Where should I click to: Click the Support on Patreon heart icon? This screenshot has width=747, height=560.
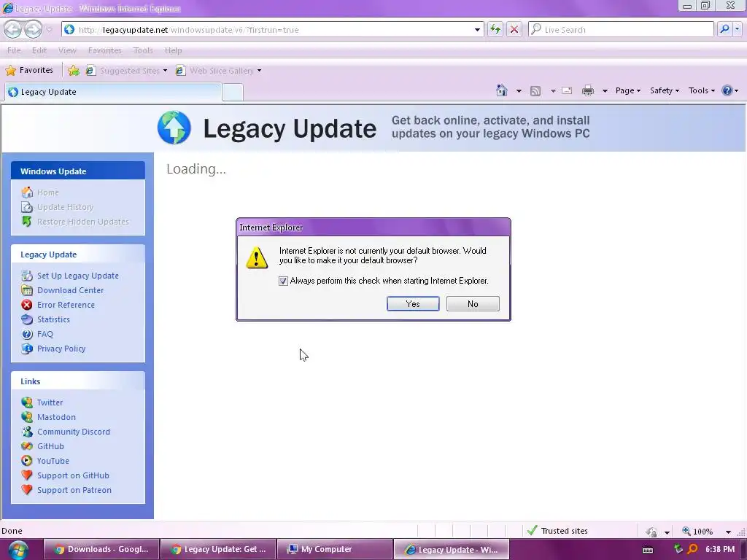click(x=27, y=489)
